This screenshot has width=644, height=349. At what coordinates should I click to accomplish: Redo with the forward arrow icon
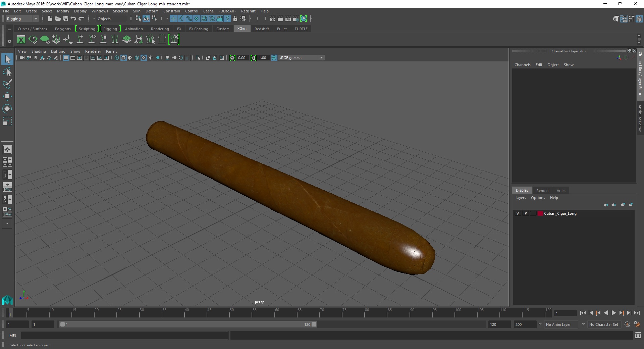click(x=81, y=19)
